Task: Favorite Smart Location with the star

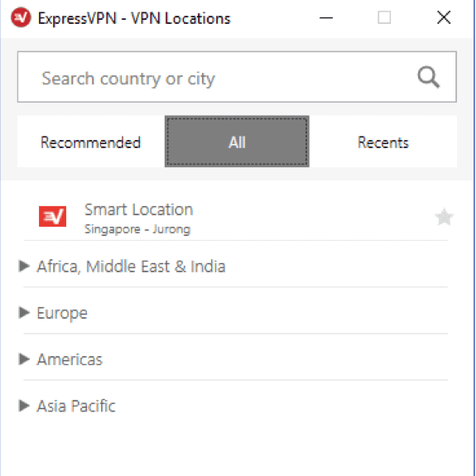Action: pyautogui.click(x=444, y=217)
